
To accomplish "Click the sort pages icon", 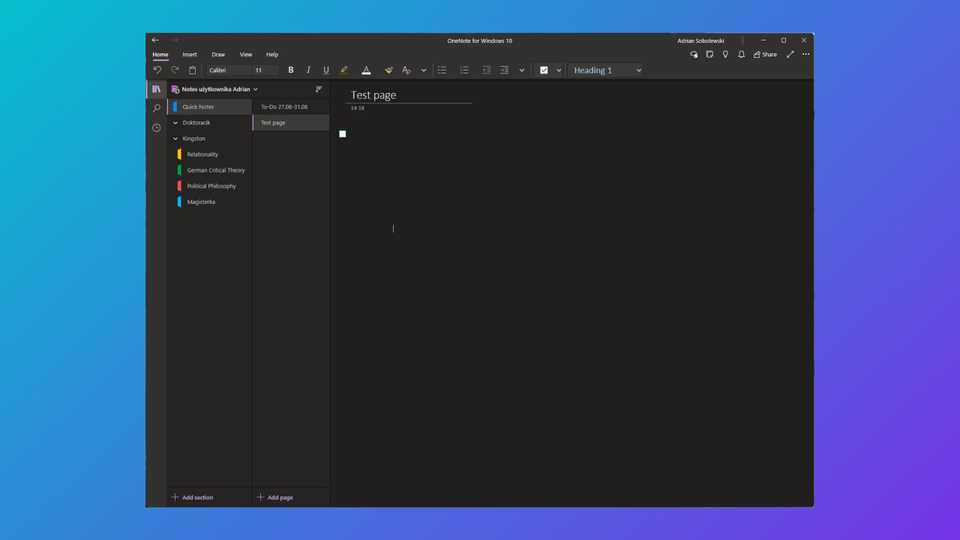I will [x=319, y=89].
